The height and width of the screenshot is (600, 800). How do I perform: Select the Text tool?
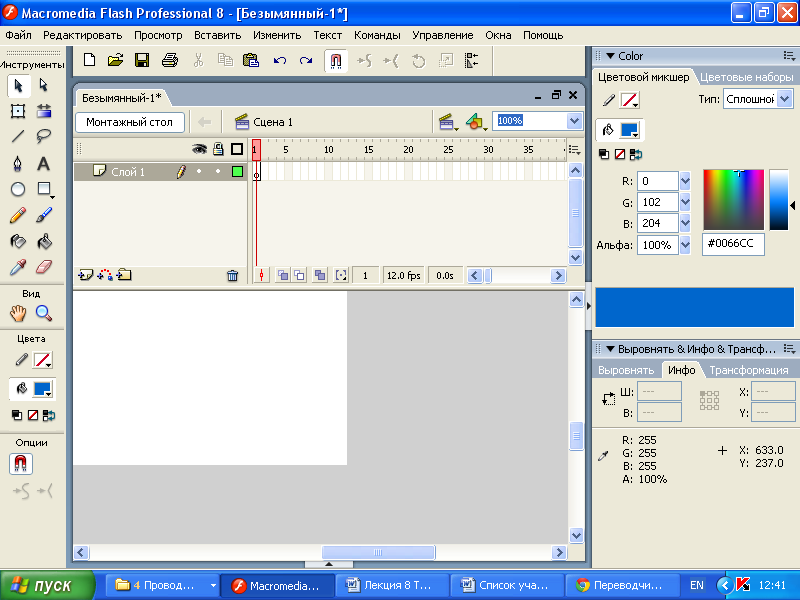point(44,163)
